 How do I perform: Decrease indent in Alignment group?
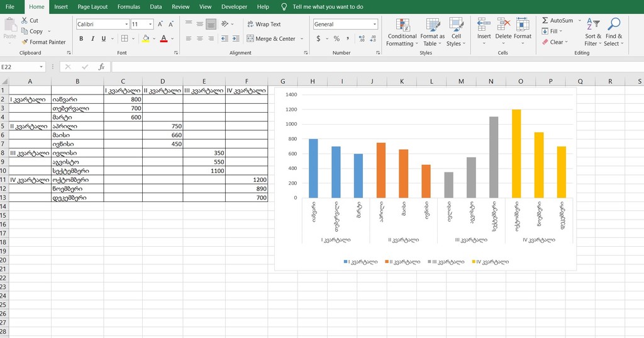pos(225,38)
